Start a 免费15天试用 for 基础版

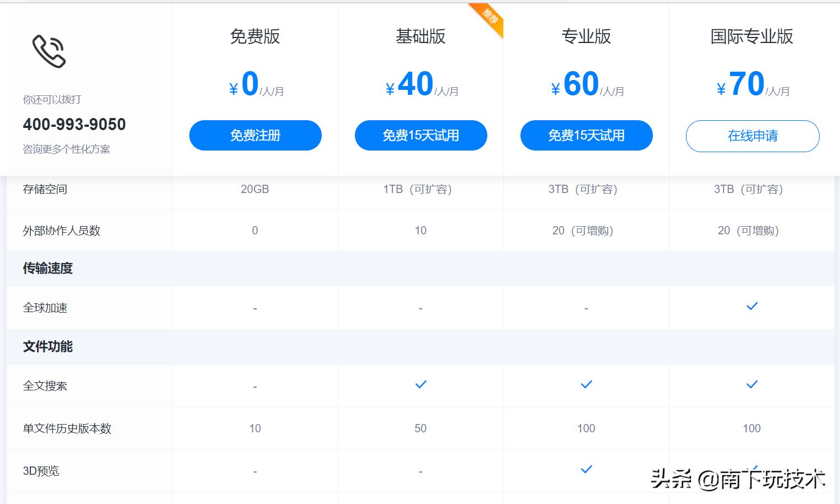421,135
